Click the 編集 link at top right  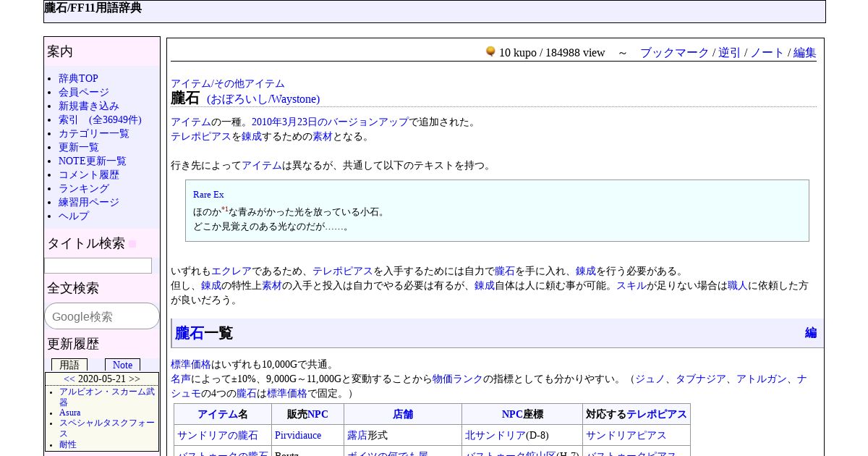pos(805,53)
